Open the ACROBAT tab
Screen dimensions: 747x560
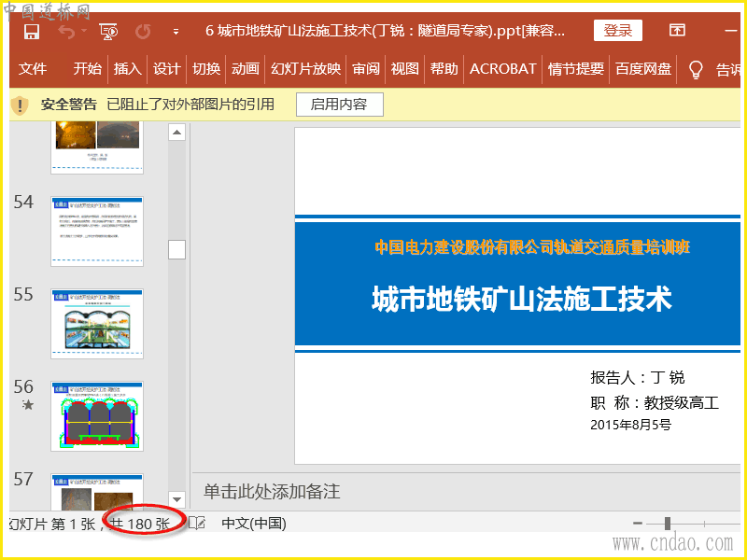pyautogui.click(x=503, y=69)
